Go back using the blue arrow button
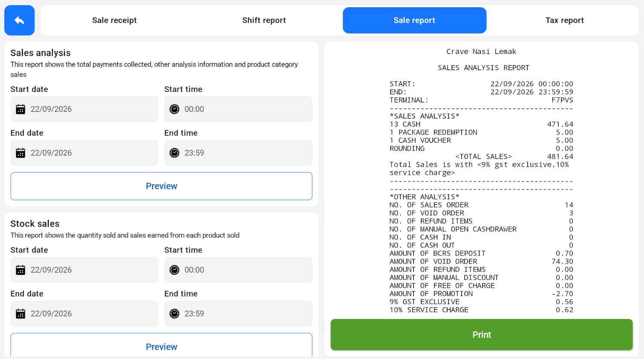Screen dimensions: 644x359 point(19,20)
